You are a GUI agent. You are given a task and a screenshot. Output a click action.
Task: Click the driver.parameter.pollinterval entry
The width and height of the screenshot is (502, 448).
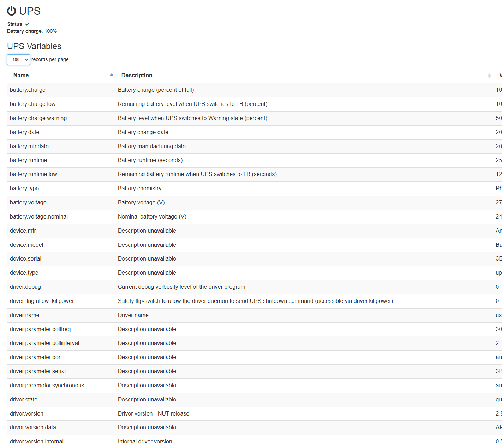[x=44, y=343]
